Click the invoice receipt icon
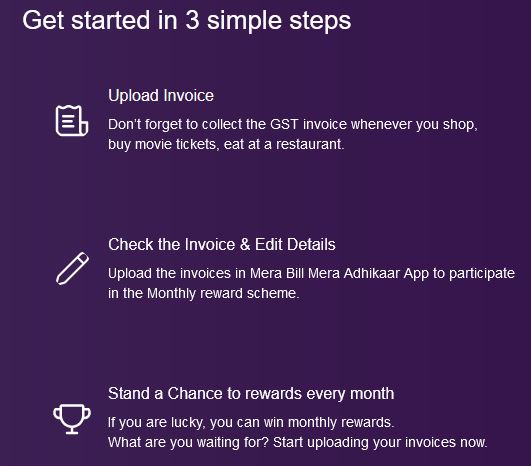The width and height of the screenshot is (531, 466). (72, 121)
